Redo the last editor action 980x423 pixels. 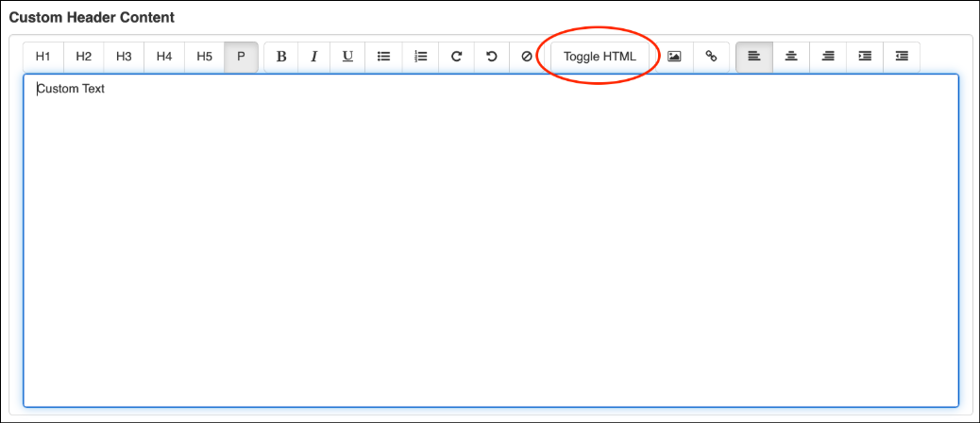pyautogui.click(x=456, y=57)
